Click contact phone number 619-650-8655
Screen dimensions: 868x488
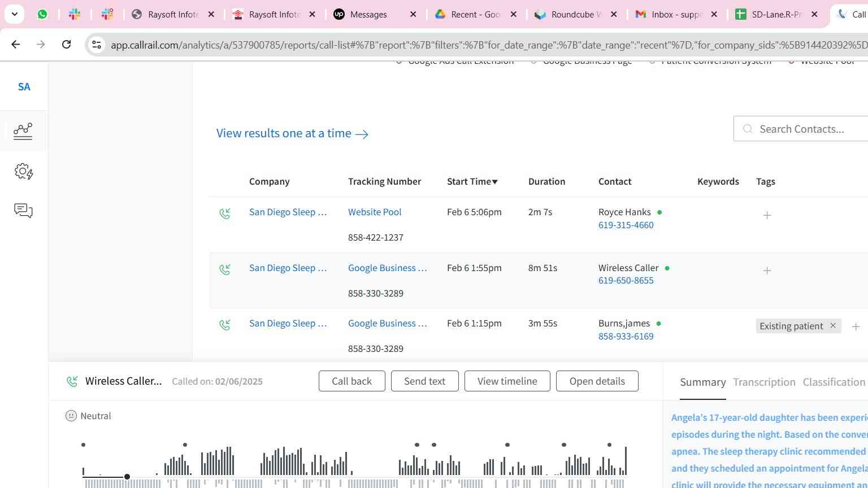coord(626,281)
